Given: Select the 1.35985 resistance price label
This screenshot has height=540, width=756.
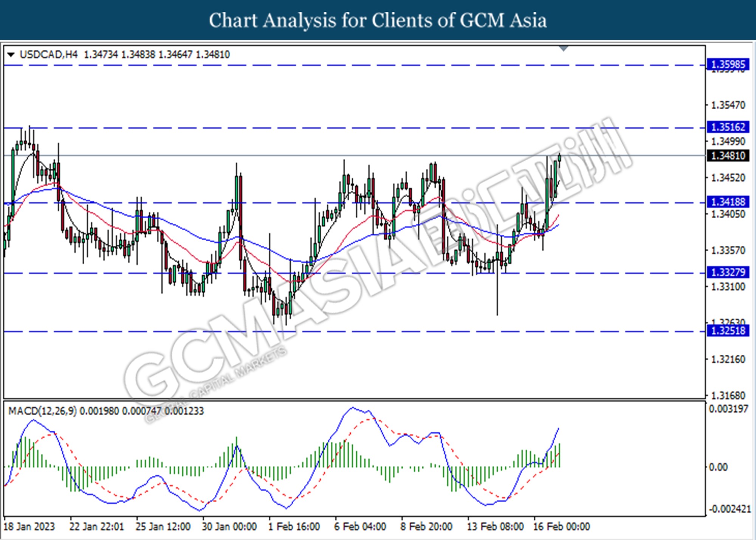Looking at the screenshot, I should click(728, 65).
